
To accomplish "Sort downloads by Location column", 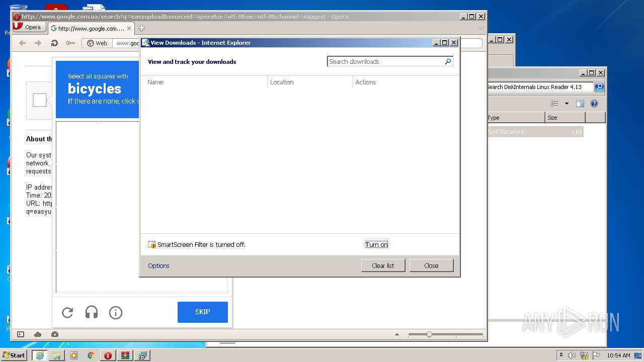I will coord(310,82).
